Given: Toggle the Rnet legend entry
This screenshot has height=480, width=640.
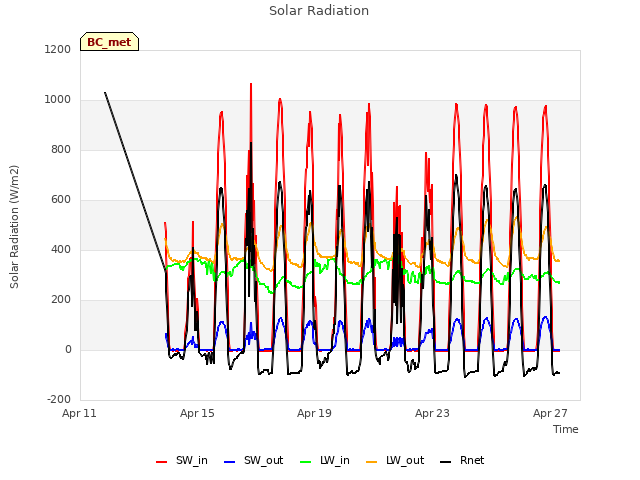Looking at the screenshot, I should pyautogui.click(x=462, y=461).
